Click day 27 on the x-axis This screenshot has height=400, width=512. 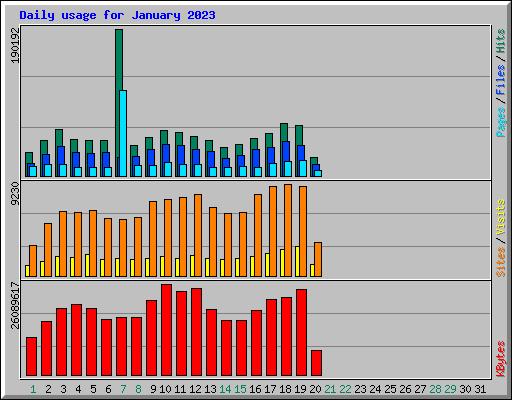[x=420, y=389]
